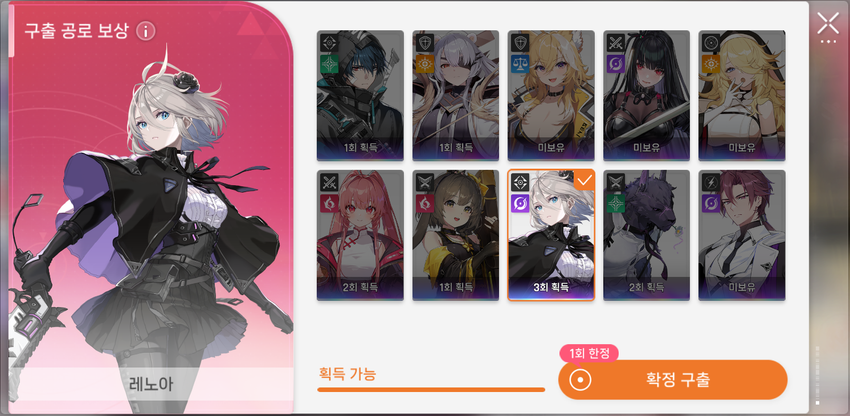This screenshot has width=850, height=416.
Task: Click the 1회 한정 pink badge
Action: (x=589, y=354)
